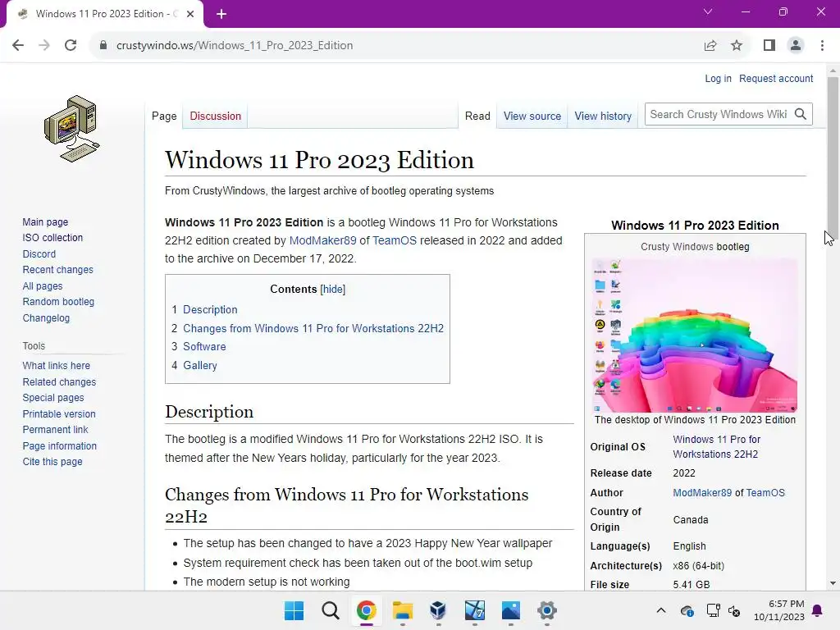Open ModMaker89 link in infobox Author row
840x630 pixels.
pyautogui.click(x=702, y=493)
